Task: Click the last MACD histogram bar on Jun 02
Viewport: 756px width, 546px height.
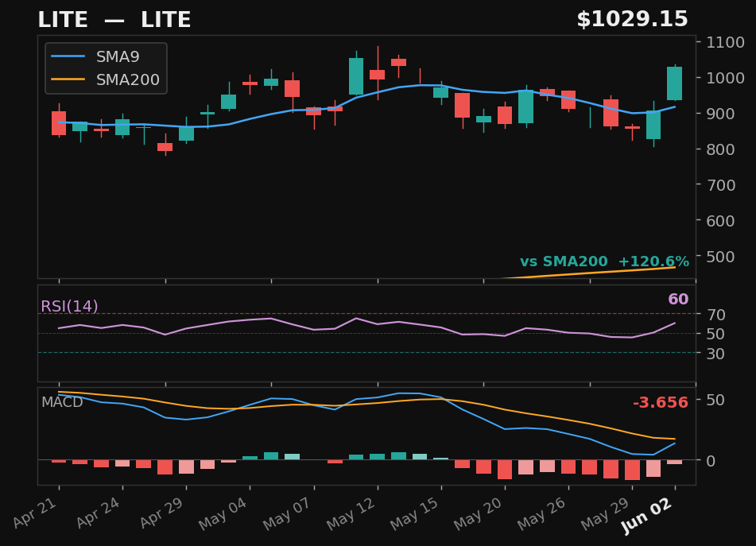Action: coord(675,462)
